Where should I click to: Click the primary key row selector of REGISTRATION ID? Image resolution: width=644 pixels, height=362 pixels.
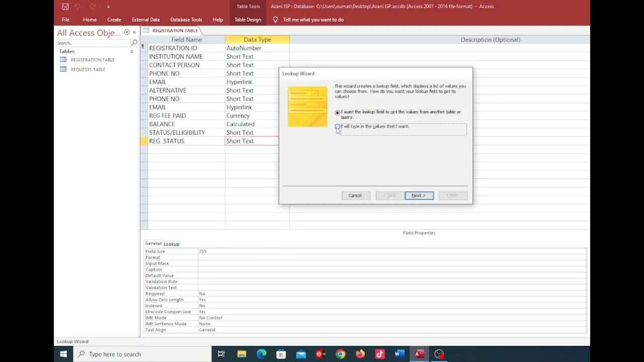point(144,48)
